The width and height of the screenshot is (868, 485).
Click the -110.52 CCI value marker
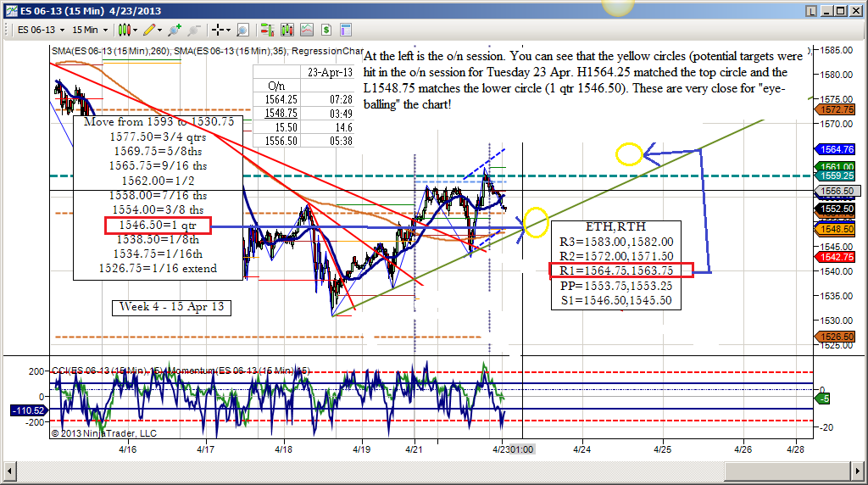pyautogui.click(x=29, y=410)
